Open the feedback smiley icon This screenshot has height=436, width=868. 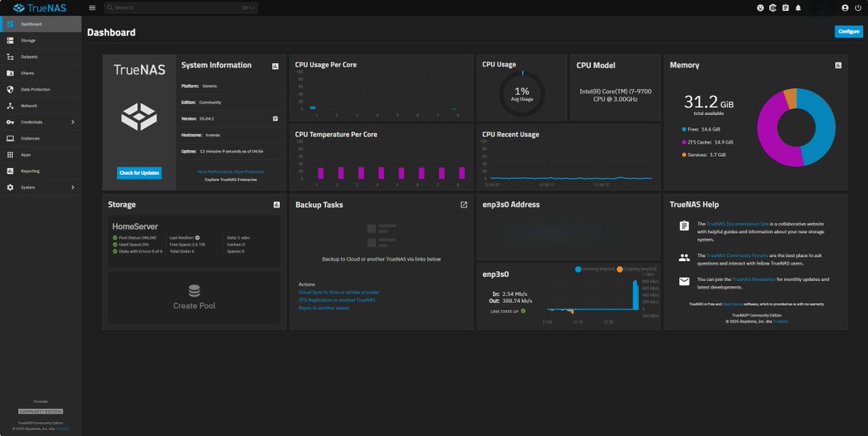click(x=760, y=8)
